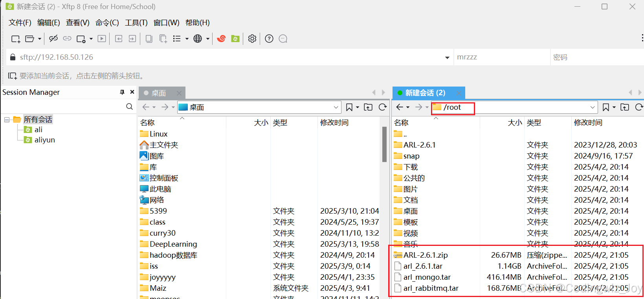Image resolution: width=644 pixels, height=299 pixels.
Task: Pin the Session Manager panel
Action: pyautogui.click(x=122, y=92)
